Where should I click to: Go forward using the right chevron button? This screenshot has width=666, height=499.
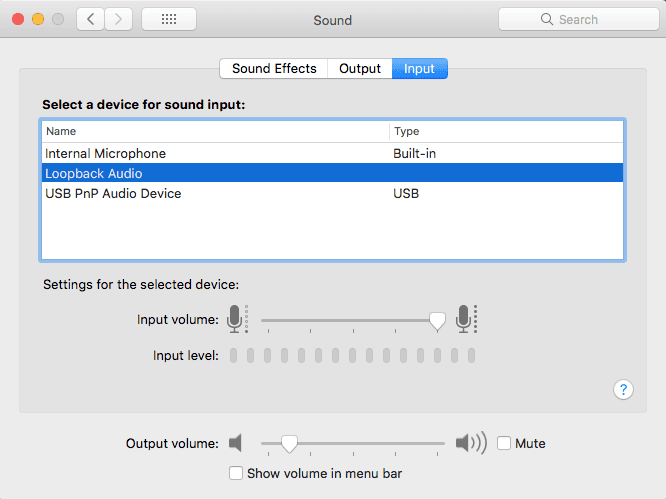[119, 19]
